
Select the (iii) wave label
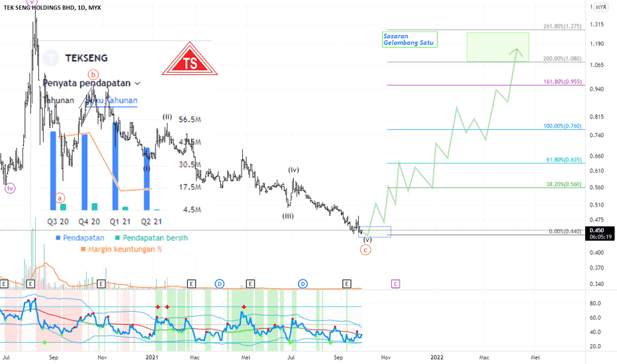tap(287, 216)
